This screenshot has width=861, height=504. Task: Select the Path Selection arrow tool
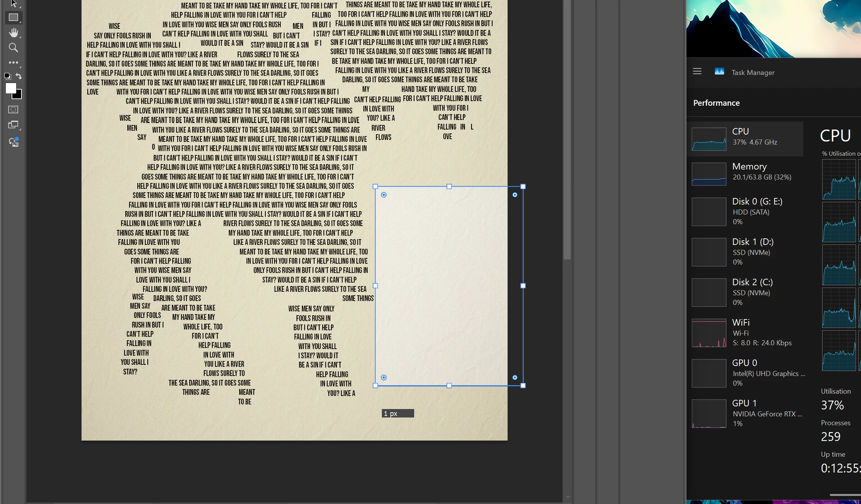coord(13,3)
